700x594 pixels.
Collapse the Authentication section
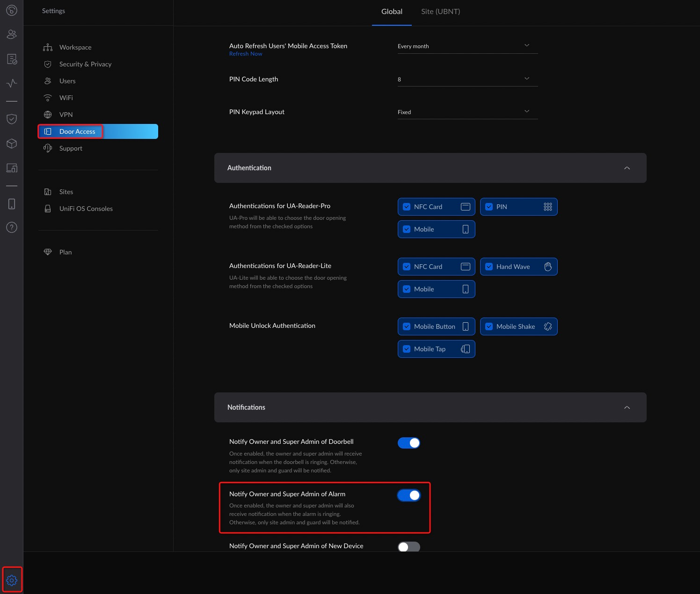[627, 168]
